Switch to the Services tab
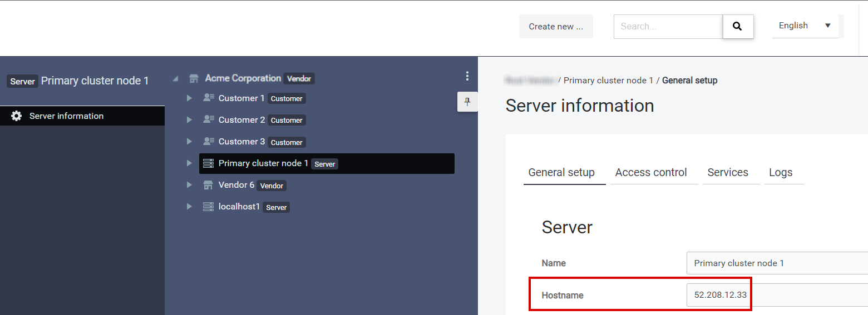Screen dimensions: 868x315 coord(728,173)
